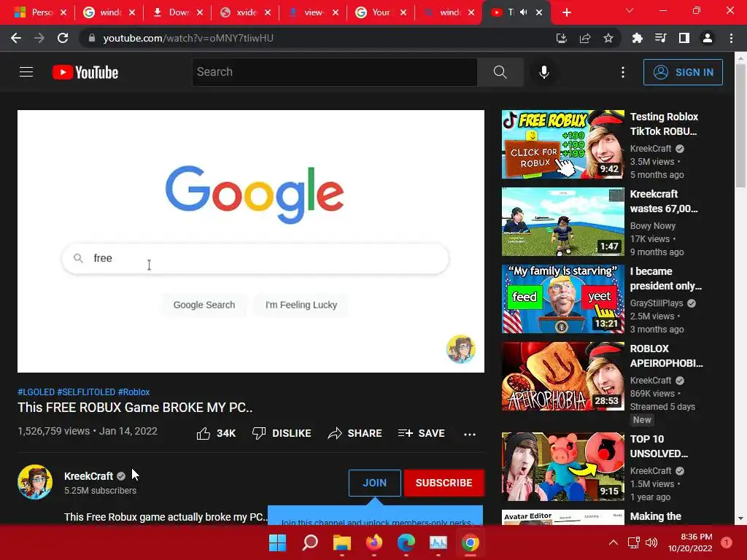The width and height of the screenshot is (747, 560).
Task: Open Chrome three-dot menu
Action: pos(731,38)
